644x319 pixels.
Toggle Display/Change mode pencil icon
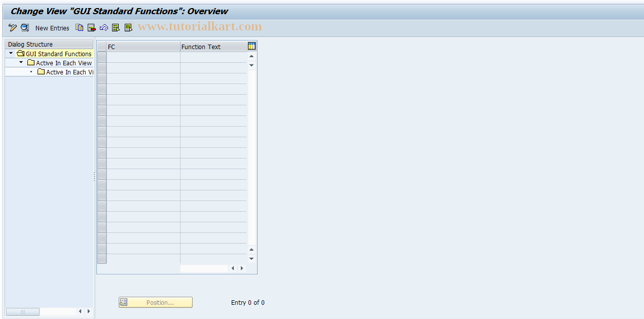pyautogui.click(x=13, y=28)
